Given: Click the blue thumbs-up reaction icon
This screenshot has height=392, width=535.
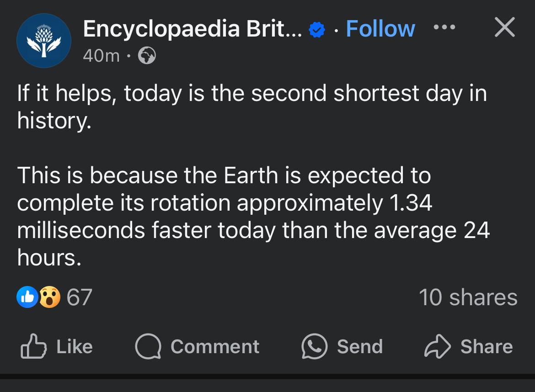Looking at the screenshot, I should [x=27, y=297].
